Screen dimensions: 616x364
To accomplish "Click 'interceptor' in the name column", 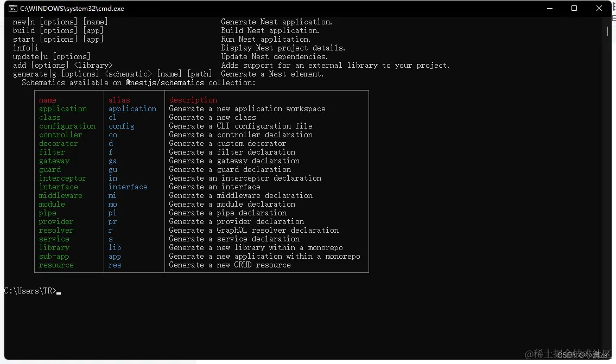I will pos(63,178).
